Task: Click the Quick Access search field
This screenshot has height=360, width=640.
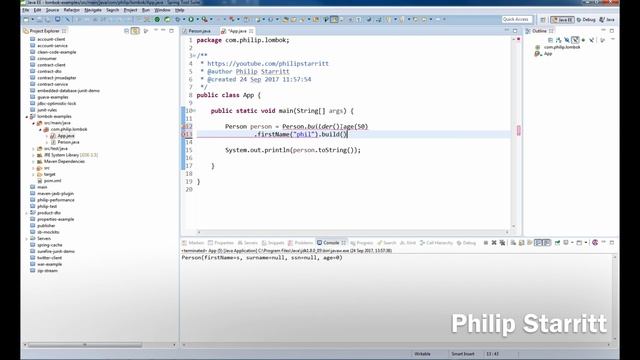Action: tap(517, 19)
